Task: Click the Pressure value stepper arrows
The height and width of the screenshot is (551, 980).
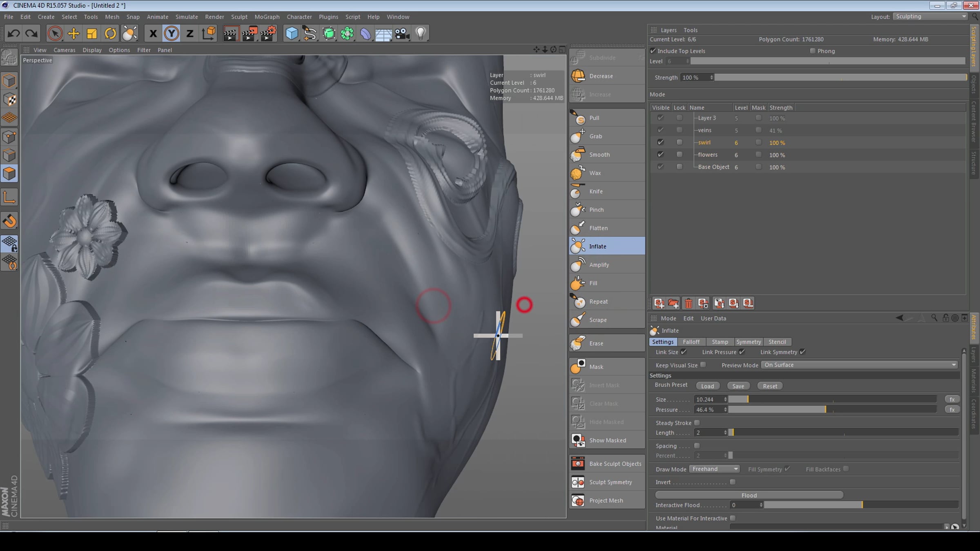Action: pos(725,410)
